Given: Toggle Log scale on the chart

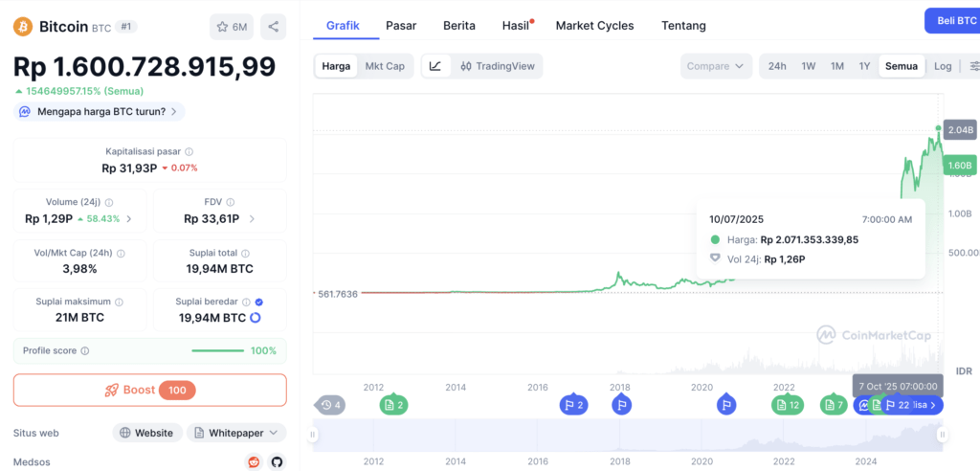Looking at the screenshot, I should tap(943, 66).
